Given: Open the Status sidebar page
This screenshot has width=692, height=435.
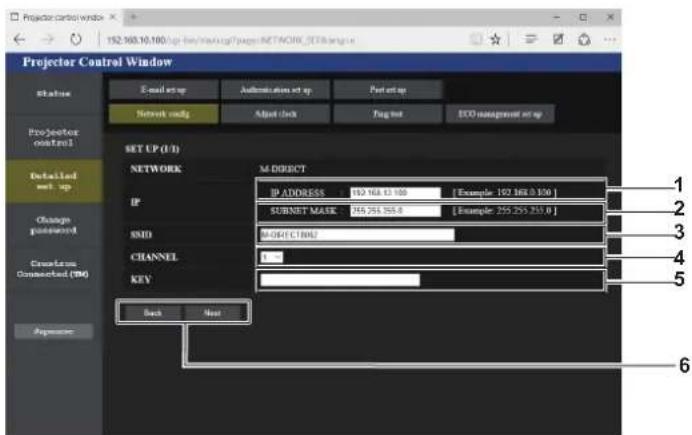Looking at the screenshot, I should (54, 94).
